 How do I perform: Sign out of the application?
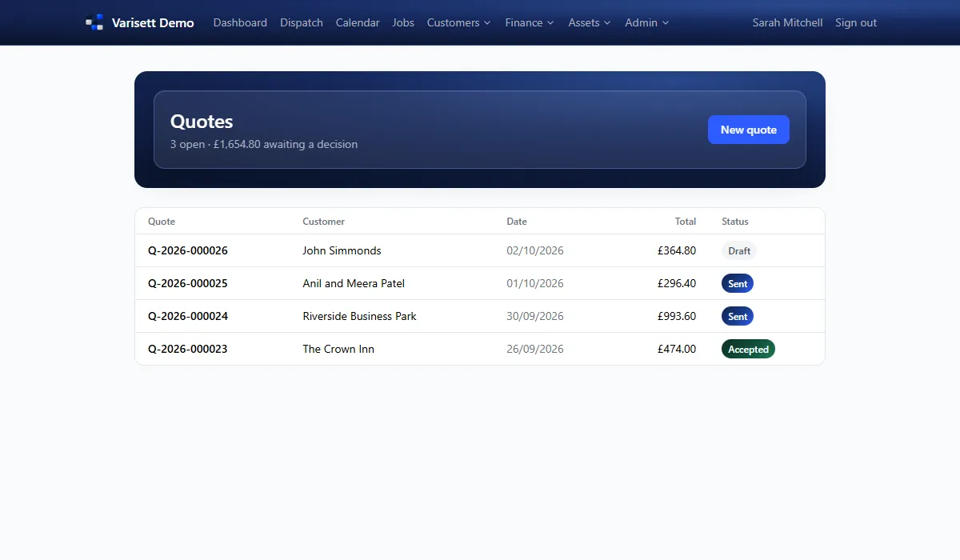[x=856, y=22]
